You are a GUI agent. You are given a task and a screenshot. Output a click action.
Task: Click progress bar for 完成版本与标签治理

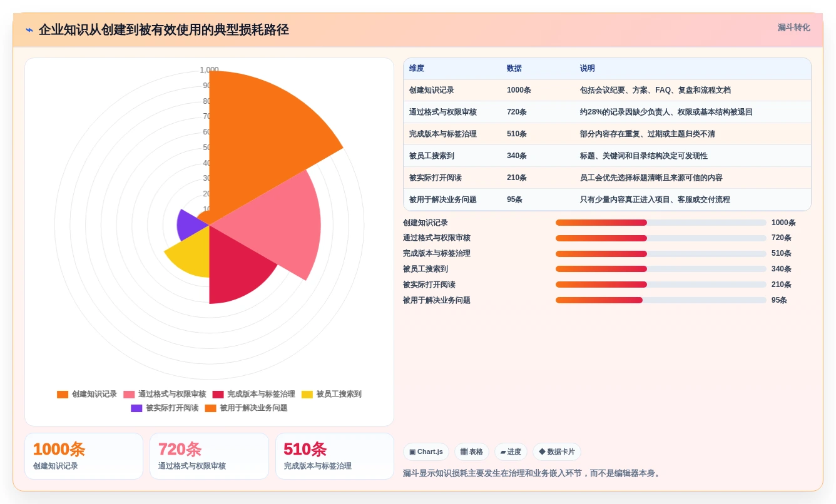pos(661,254)
